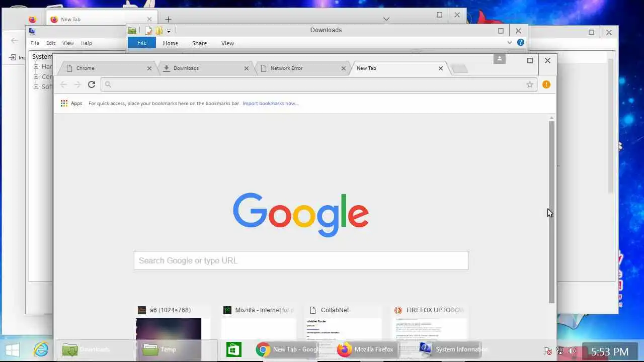Open Help menu in System Information window
This screenshot has width=644, height=362.
[x=87, y=43]
